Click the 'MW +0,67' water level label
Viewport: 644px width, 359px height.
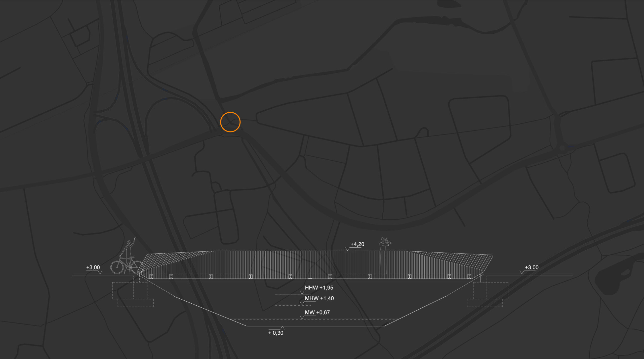pos(317,312)
